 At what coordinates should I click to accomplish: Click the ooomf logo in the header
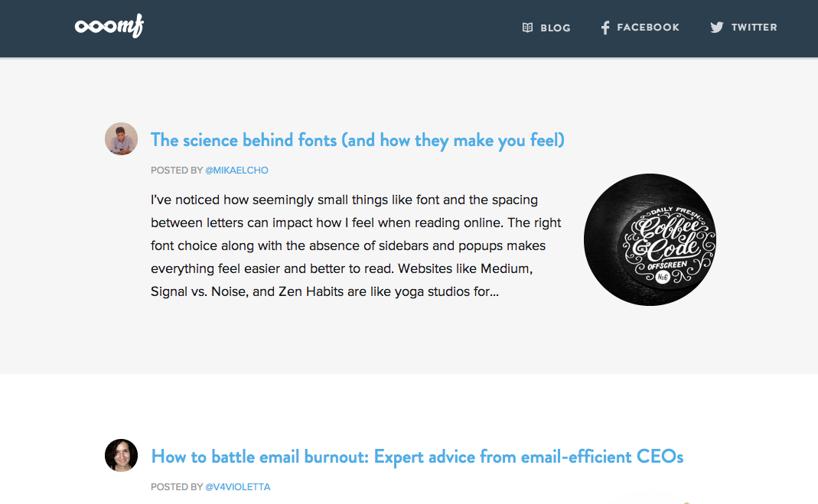pos(109,27)
